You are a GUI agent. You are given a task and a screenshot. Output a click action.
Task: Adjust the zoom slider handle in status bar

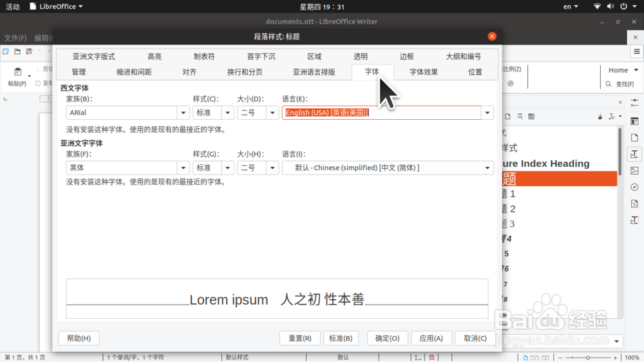pos(588,357)
